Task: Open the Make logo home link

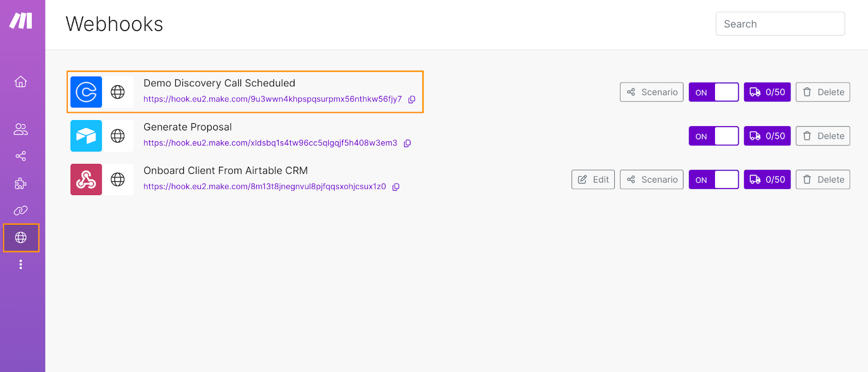Action: tap(21, 21)
